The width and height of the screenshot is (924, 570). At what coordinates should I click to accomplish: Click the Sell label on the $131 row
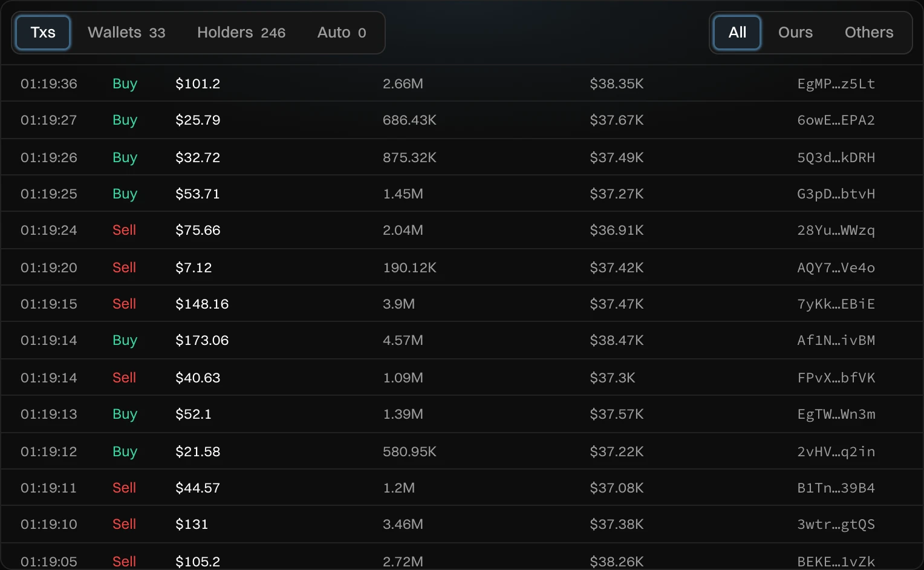tap(124, 524)
